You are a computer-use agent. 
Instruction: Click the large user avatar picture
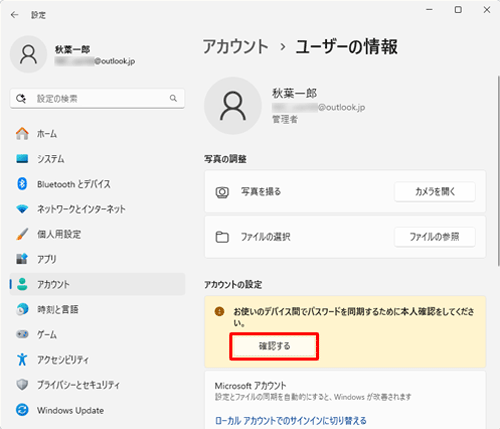point(233,106)
